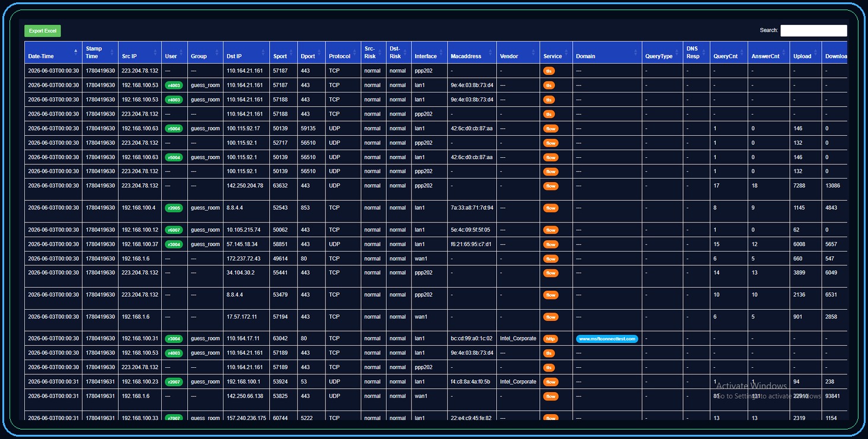Select source IP 192.168.100.12

click(x=140, y=230)
